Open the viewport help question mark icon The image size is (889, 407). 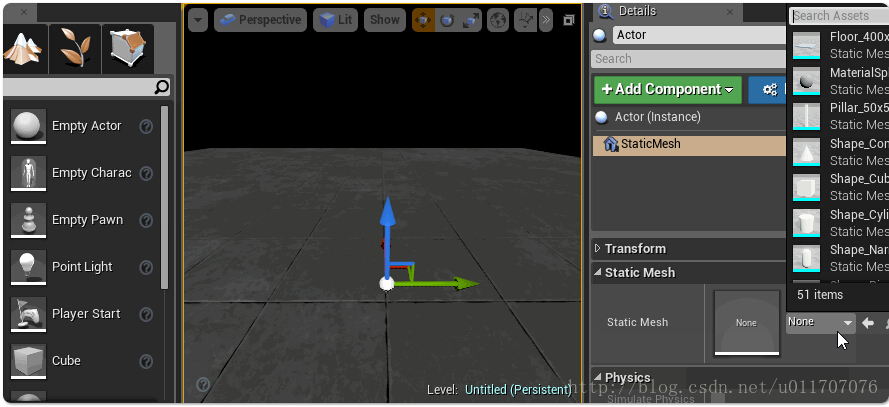(203, 385)
